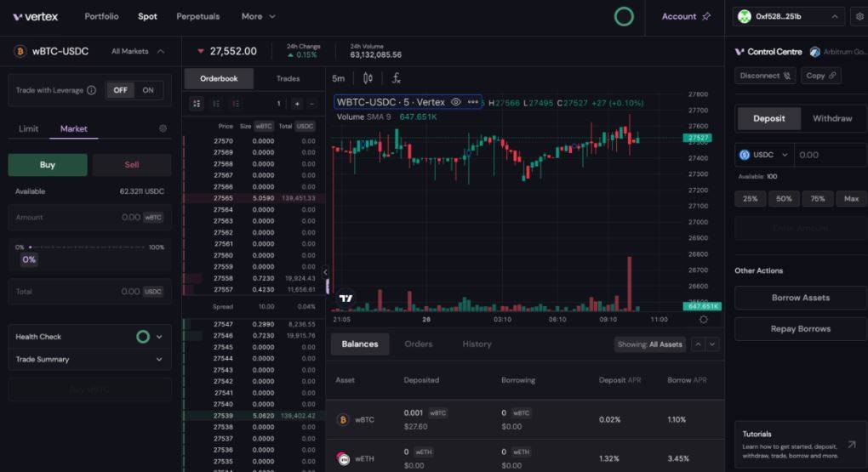
Task: Open order form settings gear icon
Action: pyautogui.click(x=163, y=128)
